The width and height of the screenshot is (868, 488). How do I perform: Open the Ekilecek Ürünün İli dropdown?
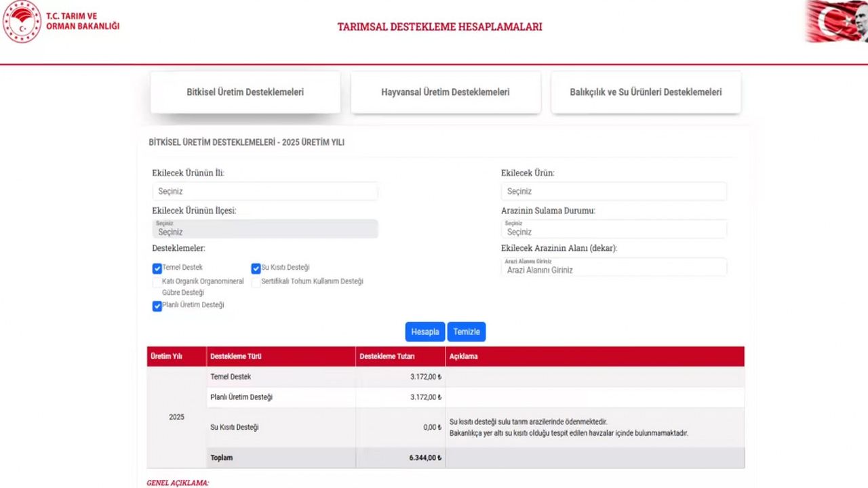264,191
